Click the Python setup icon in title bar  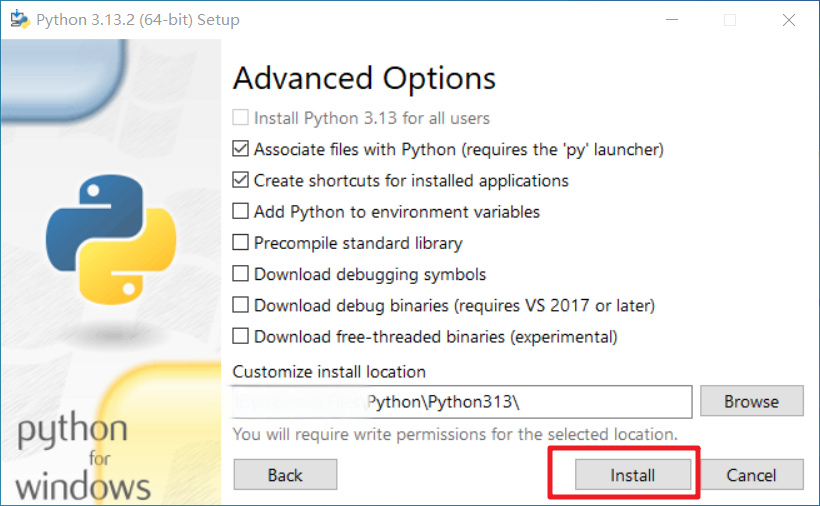[x=20, y=19]
